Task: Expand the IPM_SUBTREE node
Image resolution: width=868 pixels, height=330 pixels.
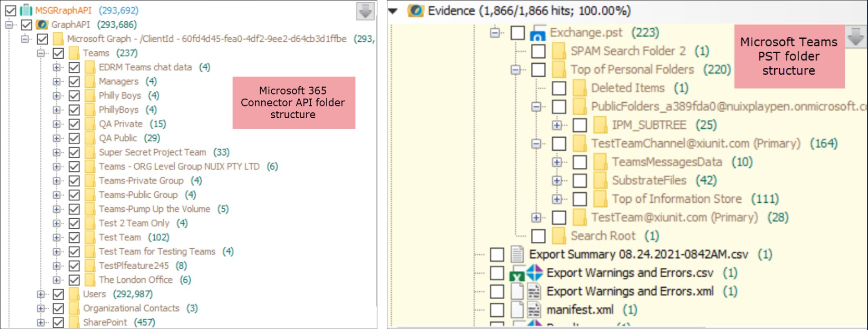Action: [x=557, y=125]
